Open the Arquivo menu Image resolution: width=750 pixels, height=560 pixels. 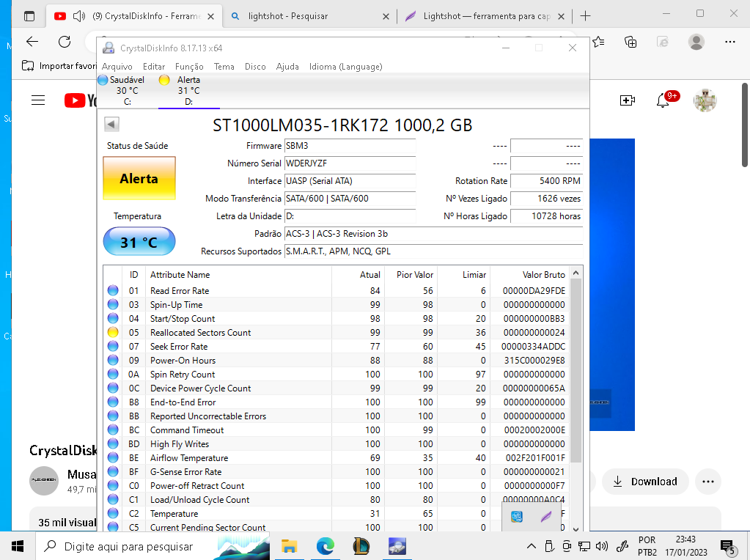tap(117, 67)
